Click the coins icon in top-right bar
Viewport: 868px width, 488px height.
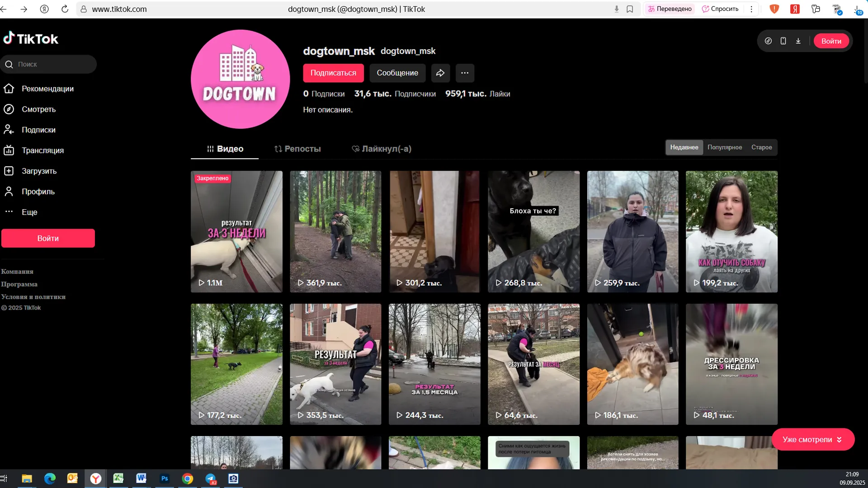(768, 41)
